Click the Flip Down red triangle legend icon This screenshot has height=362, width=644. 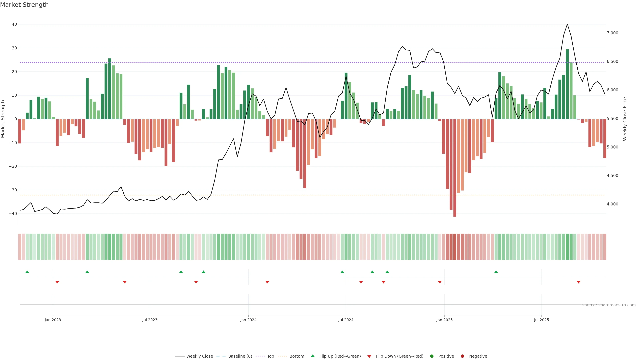click(369, 356)
